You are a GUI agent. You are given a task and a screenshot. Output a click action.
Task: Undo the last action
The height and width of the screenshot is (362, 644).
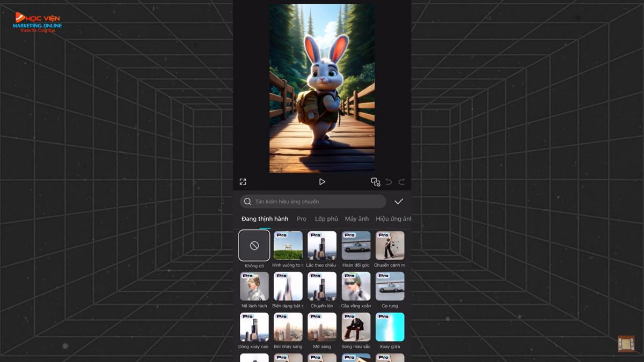pyautogui.click(x=389, y=182)
